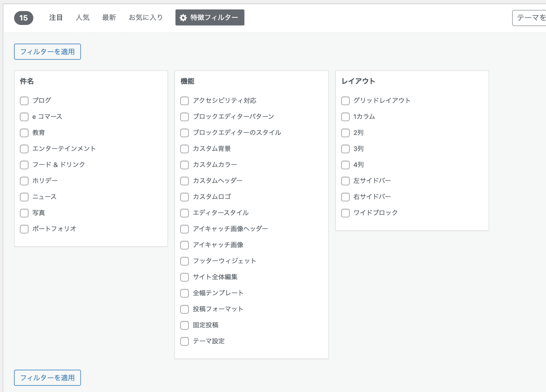Screen dimensions: 546x392
Task: Enable the 1カラム layout filter
Action: pos(345,117)
